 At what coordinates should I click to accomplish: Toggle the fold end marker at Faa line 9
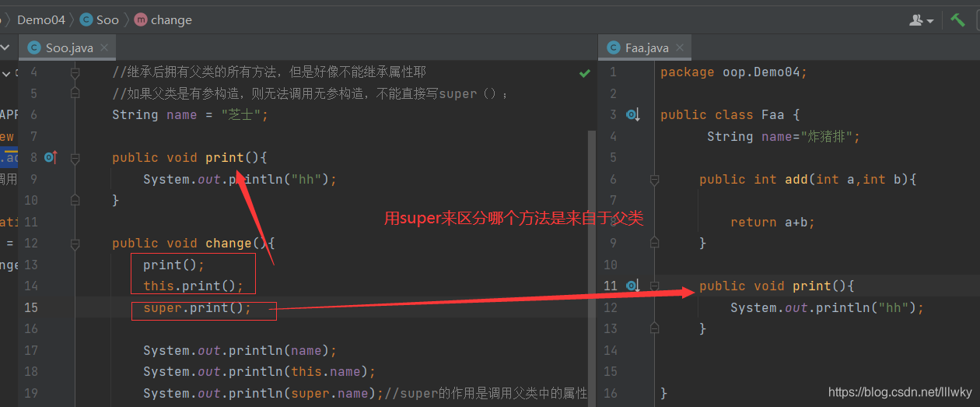654,243
